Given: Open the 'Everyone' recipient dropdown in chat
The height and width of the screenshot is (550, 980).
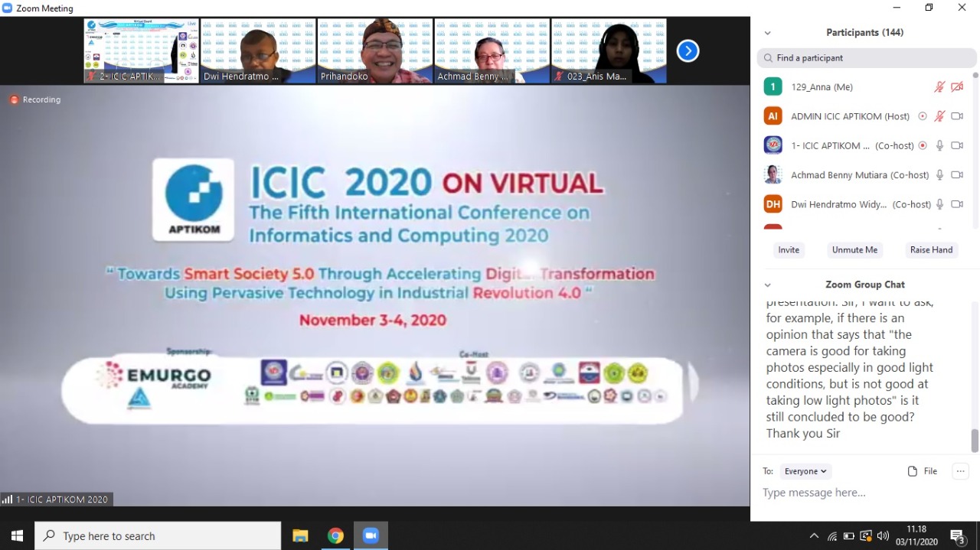Looking at the screenshot, I should (805, 471).
